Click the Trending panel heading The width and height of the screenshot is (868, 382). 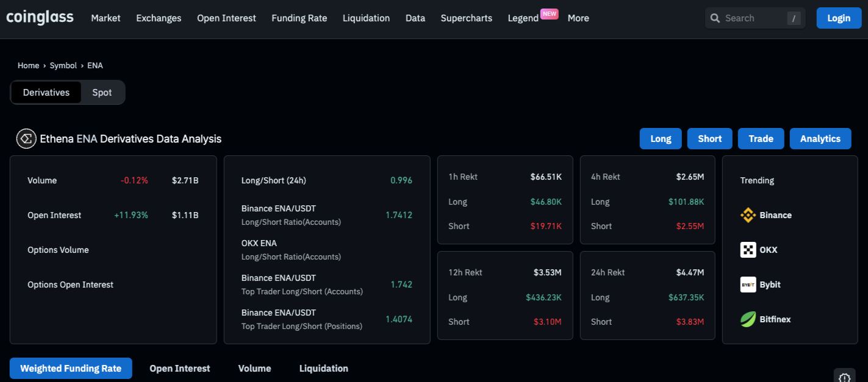[757, 180]
